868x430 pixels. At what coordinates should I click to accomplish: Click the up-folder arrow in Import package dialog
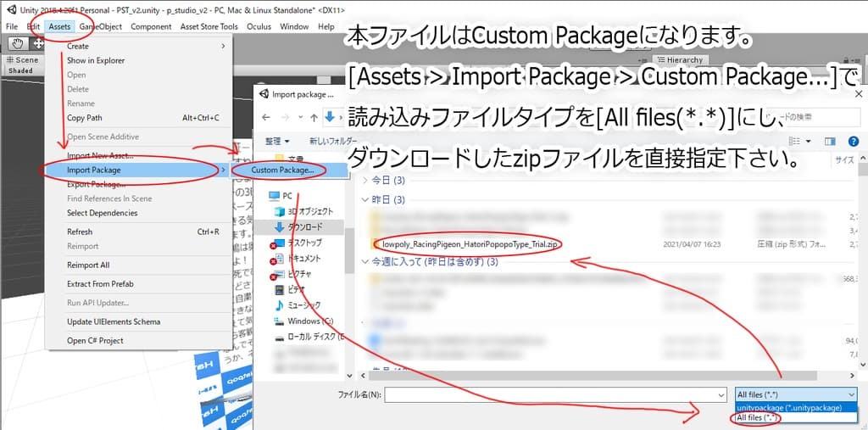coord(314,117)
